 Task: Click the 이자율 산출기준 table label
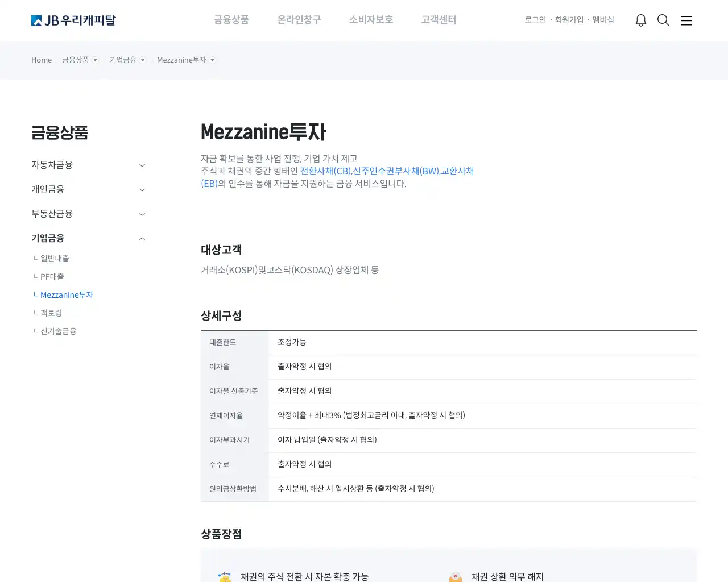click(233, 391)
